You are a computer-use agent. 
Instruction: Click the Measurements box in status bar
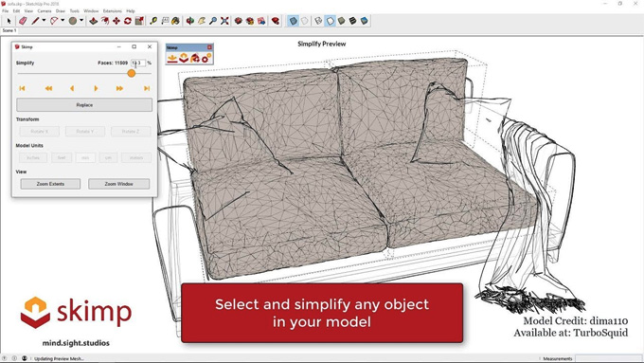tap(609, 358)
